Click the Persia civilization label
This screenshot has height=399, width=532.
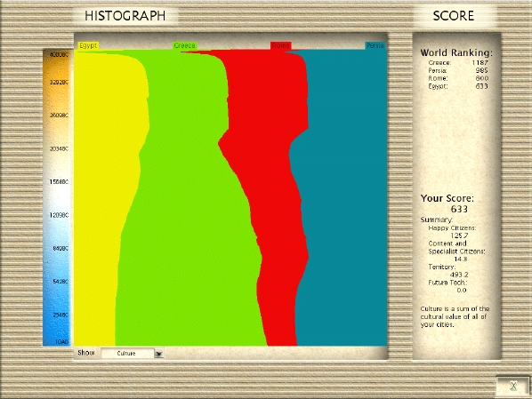click(x=375, y=45)
